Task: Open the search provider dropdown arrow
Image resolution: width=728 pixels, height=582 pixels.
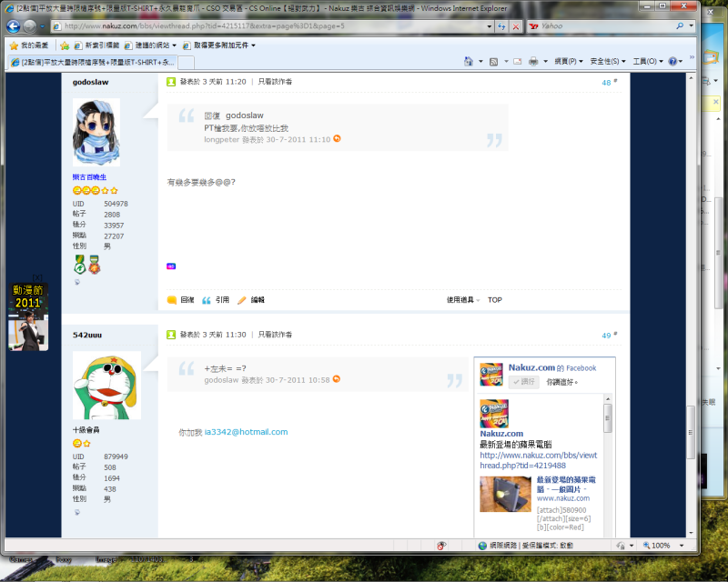Action: 691,26
